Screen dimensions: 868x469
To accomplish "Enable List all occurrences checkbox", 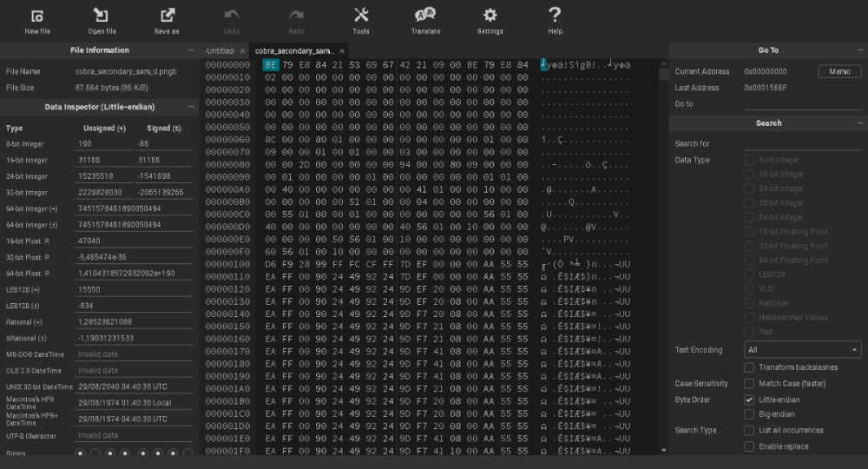I will pyautogui.click(x=749, y=430).
